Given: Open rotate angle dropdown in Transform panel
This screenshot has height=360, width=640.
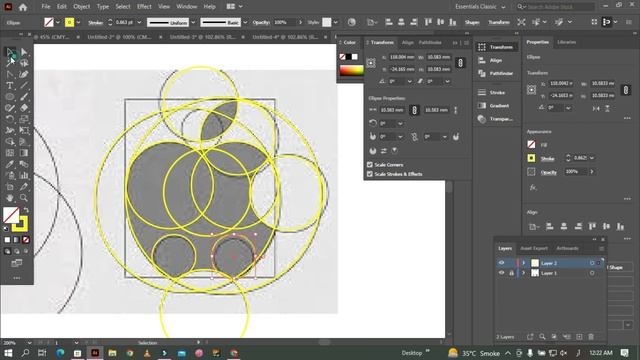Looking at the screenshot, I should [409, 81].
